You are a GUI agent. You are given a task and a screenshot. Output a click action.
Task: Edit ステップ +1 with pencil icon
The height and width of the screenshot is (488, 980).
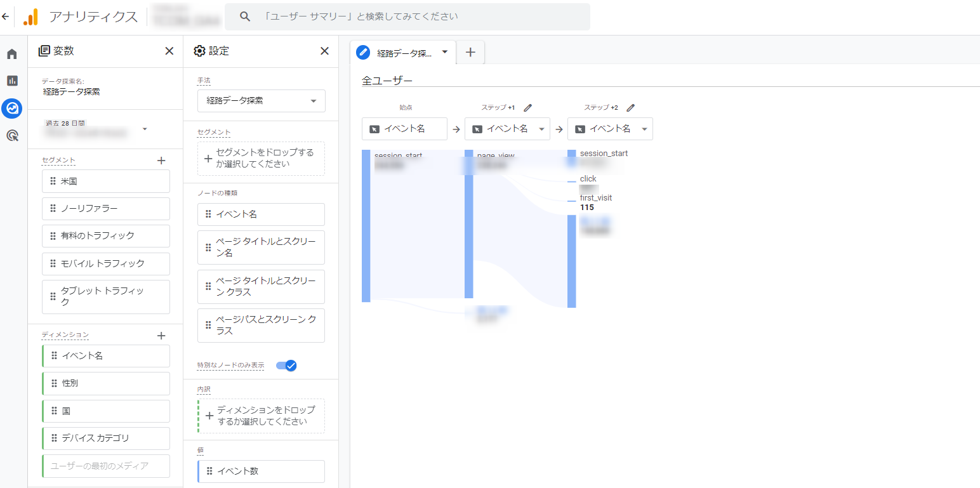click(527, 108)
